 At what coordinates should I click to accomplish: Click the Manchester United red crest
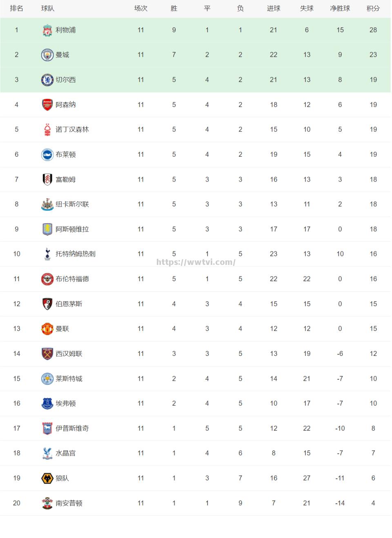(x=47, y=329)
